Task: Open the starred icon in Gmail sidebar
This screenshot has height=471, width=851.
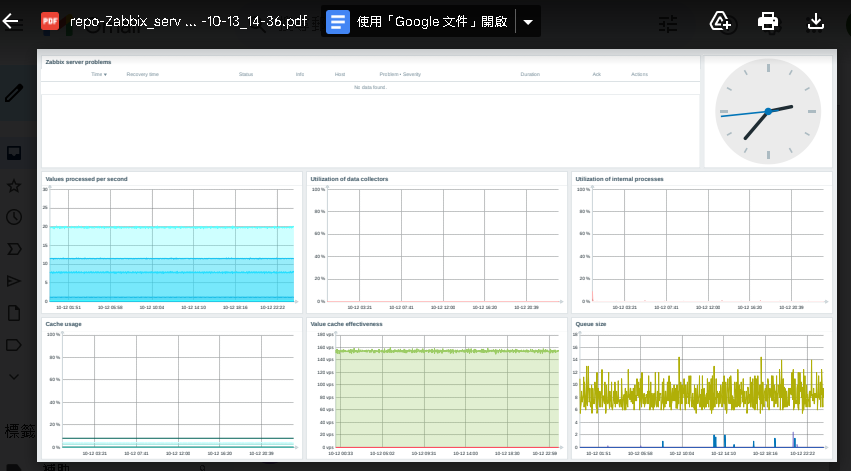Action: click(x=14, y=186)
